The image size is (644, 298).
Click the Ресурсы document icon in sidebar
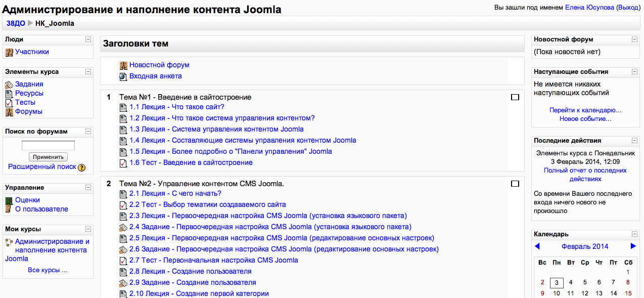tap(9, 94)
